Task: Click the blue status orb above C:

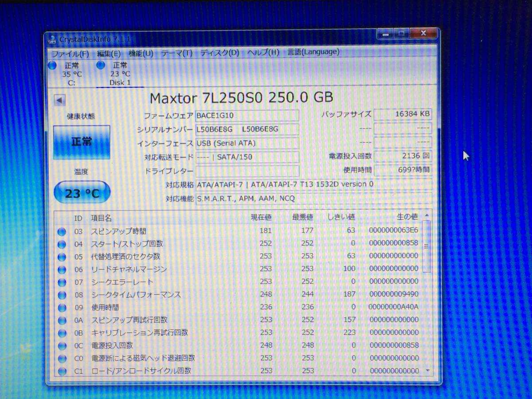Action: (x=52, y=66)
